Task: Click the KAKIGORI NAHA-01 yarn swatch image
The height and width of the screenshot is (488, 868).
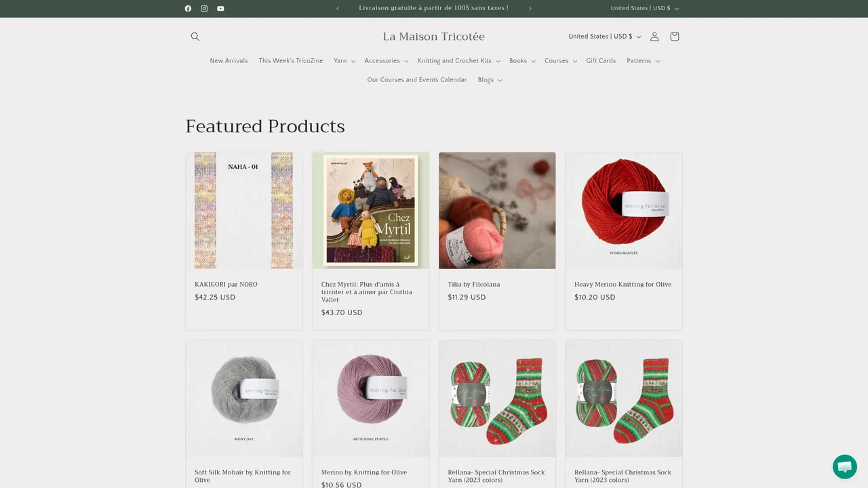Action: (x=244, y=210)
